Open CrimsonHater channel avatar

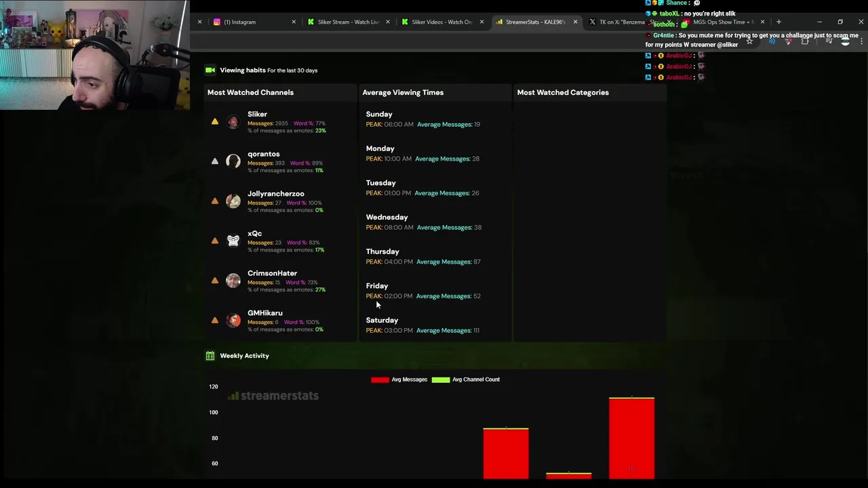coord(233,281)
